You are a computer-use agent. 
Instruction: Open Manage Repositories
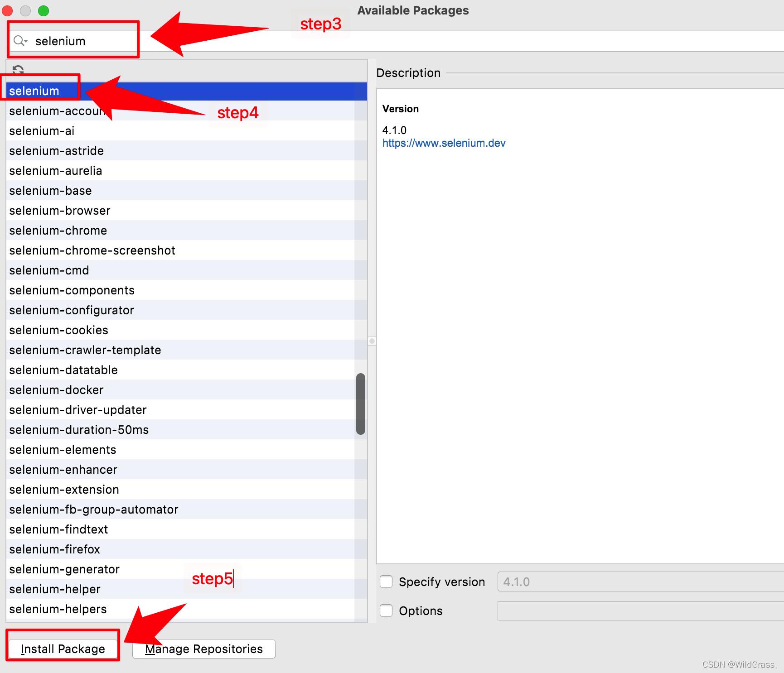pos(204,649)
